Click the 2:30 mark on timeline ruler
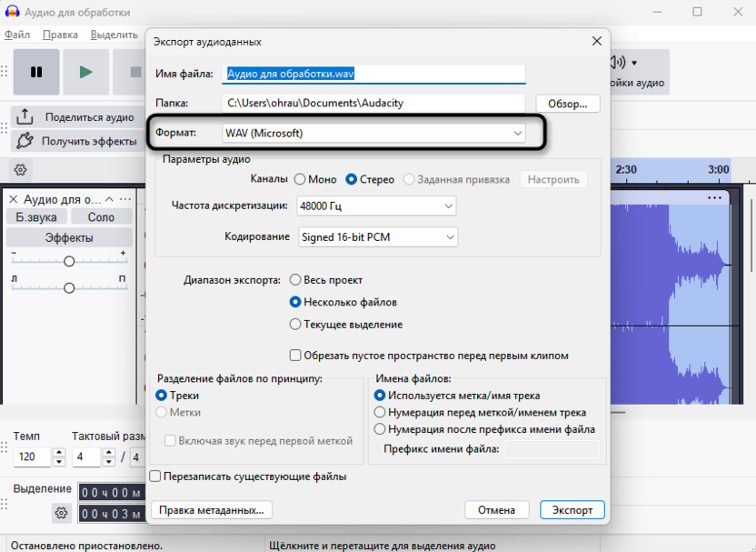This screenshot has width=756, height=552. pos(626,169)
